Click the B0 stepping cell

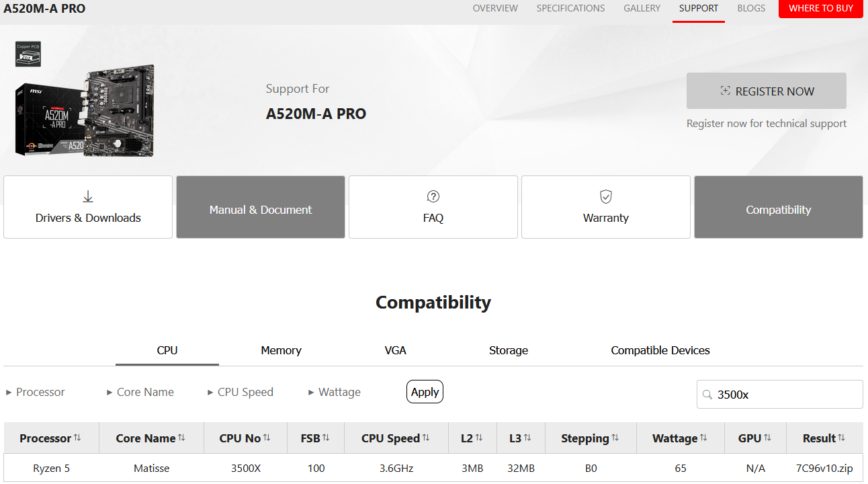591,468
